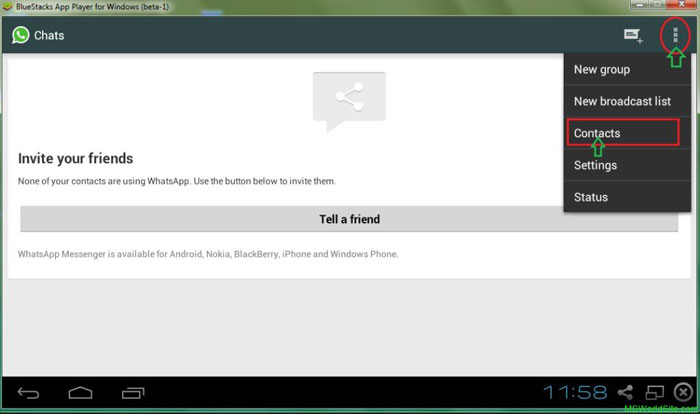Screen dimensions: 700x414
Task: Go back with the Android back arrow
Action: tap(29, 393)
